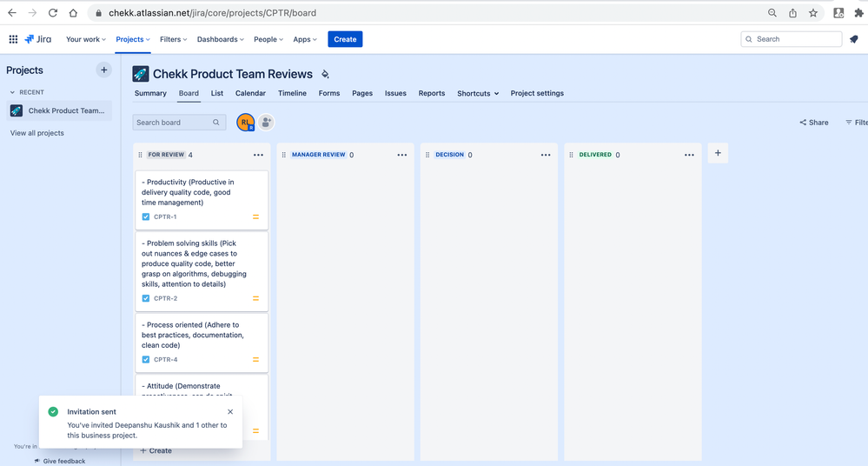This screenshot has width=868, height=466.
Task: Click the Chekk Product Team Reviews title
Action: [x=233, y=74]
